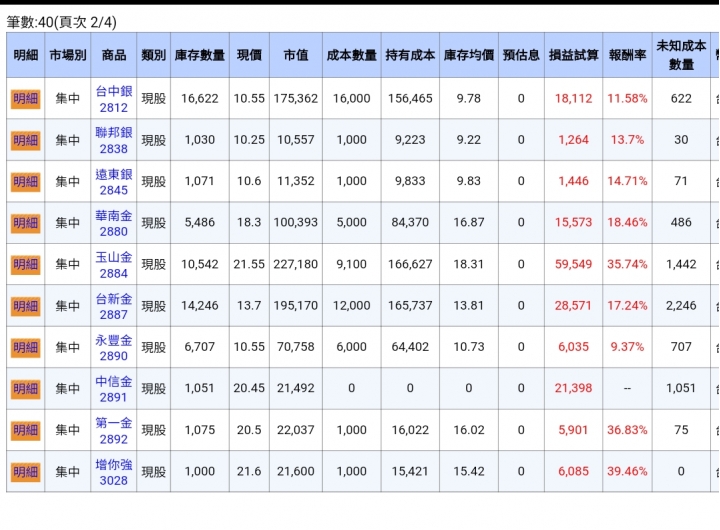
Task: Select return rate 13.7% for 聯邦銀
Action: pyautogui.click(x=627, y=140)
